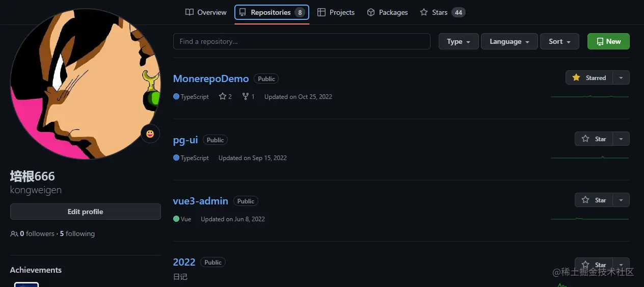Viewport: 644px width, 287px height.
Task: Create a New repository
Action: pos(608,41)
